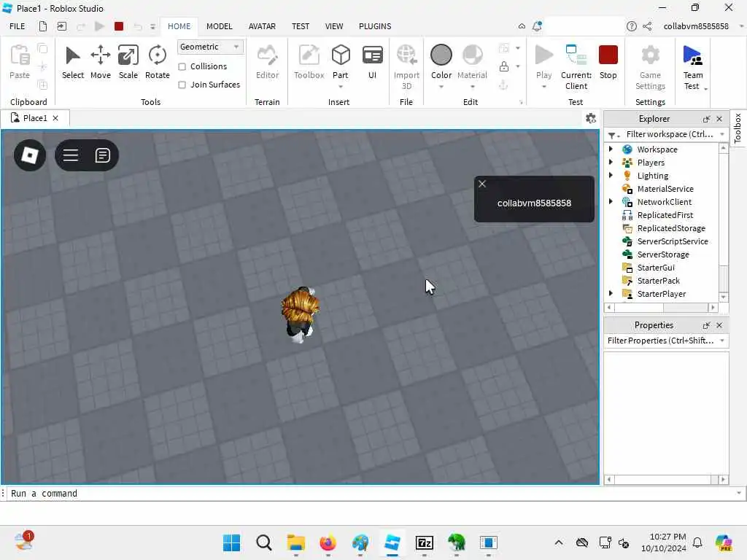Switch to the MODEL tab

click(x=219, y=26)
